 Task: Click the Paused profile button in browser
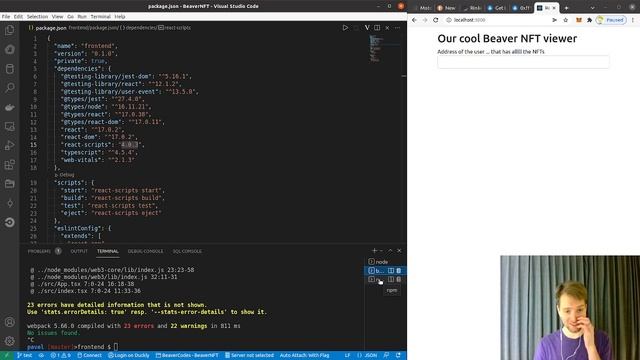click(611, 20)
